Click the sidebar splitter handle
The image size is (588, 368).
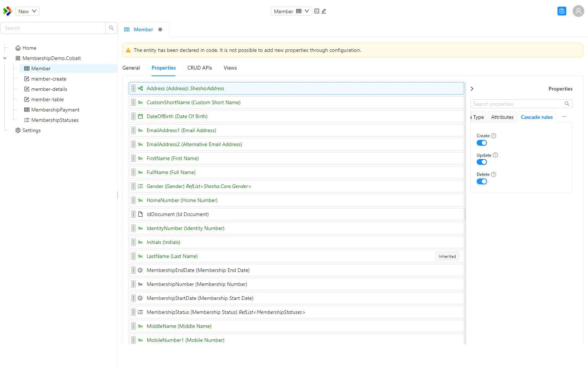click(118, 195)
